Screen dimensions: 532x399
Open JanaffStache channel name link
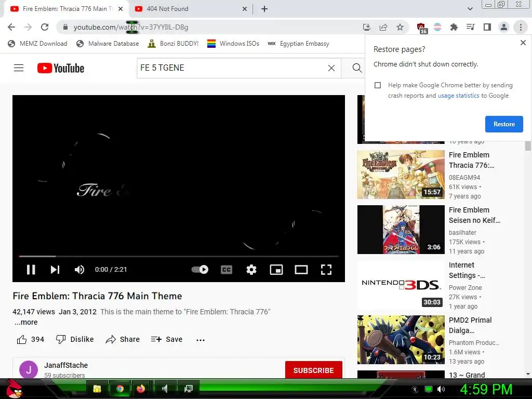click(x=66, y=365)
